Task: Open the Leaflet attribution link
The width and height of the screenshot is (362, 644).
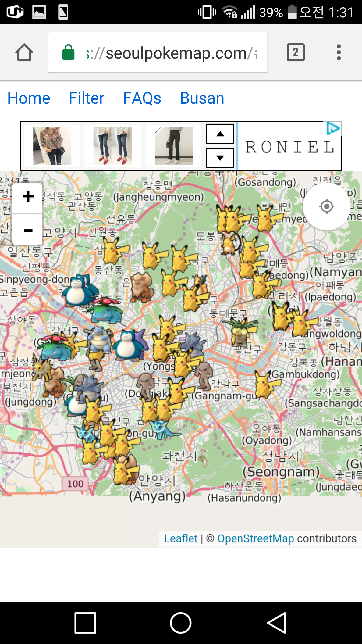Action: 181,538
